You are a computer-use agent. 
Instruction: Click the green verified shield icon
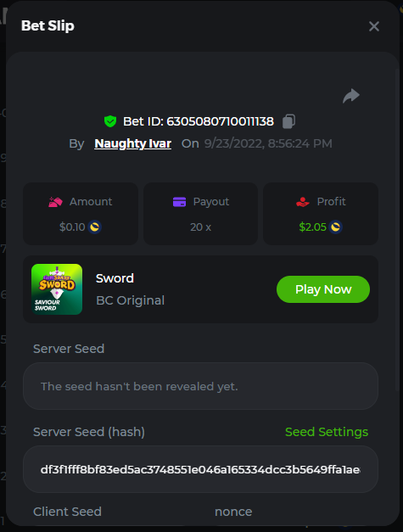click(110, 121)
